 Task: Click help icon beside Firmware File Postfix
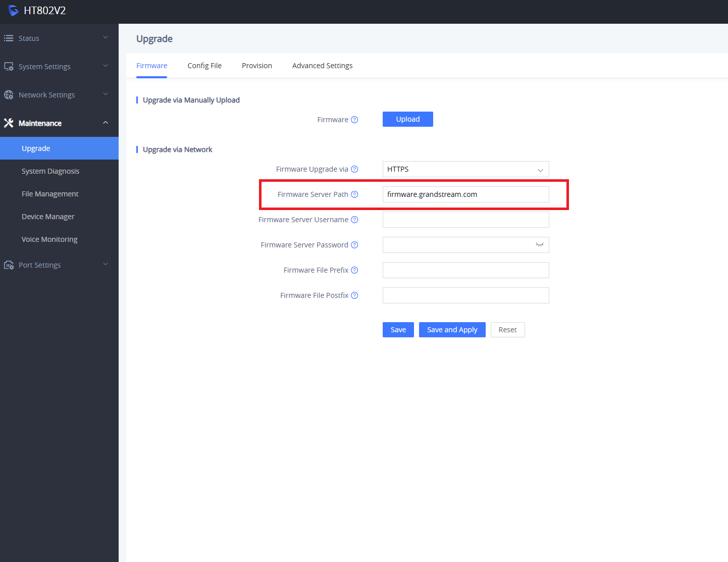click(354, 295)
